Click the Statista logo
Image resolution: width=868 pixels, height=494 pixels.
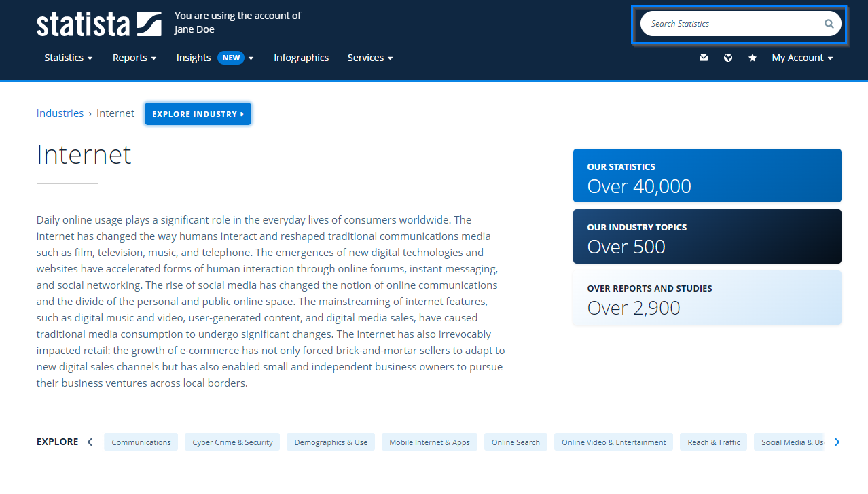coord(98,24)
